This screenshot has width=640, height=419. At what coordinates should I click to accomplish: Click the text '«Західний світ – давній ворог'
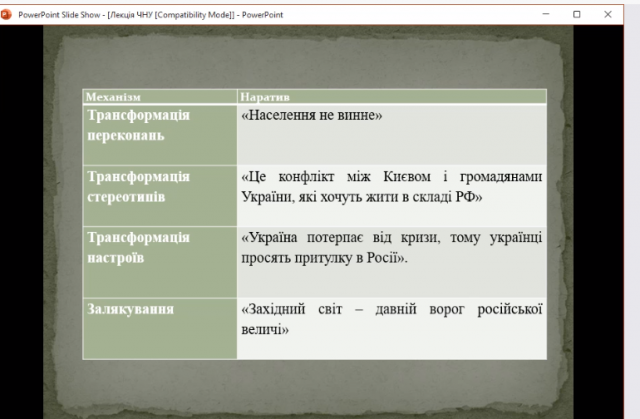pyautogui.click(x=353, y=309)
